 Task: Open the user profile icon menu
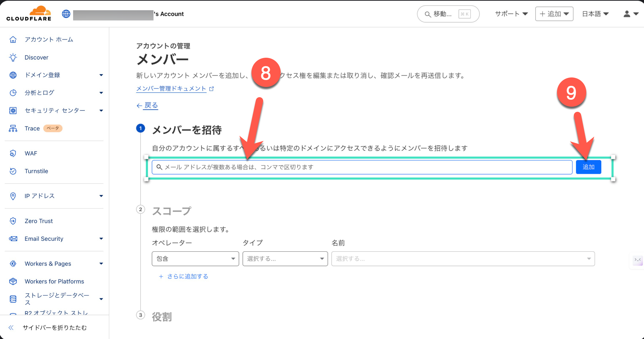tap(630, 14)
